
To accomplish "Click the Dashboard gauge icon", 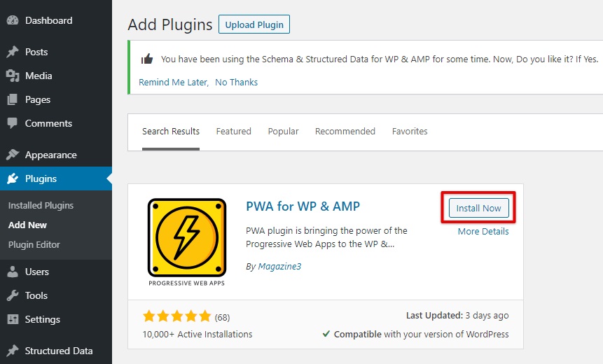I will pyautogui.click(x=13, y=20).
